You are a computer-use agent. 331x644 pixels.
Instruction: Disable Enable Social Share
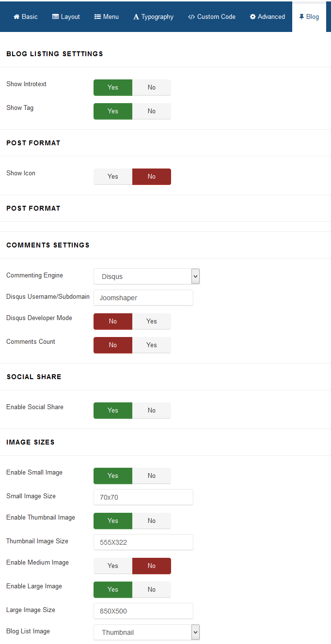click(x=152, y=411)
